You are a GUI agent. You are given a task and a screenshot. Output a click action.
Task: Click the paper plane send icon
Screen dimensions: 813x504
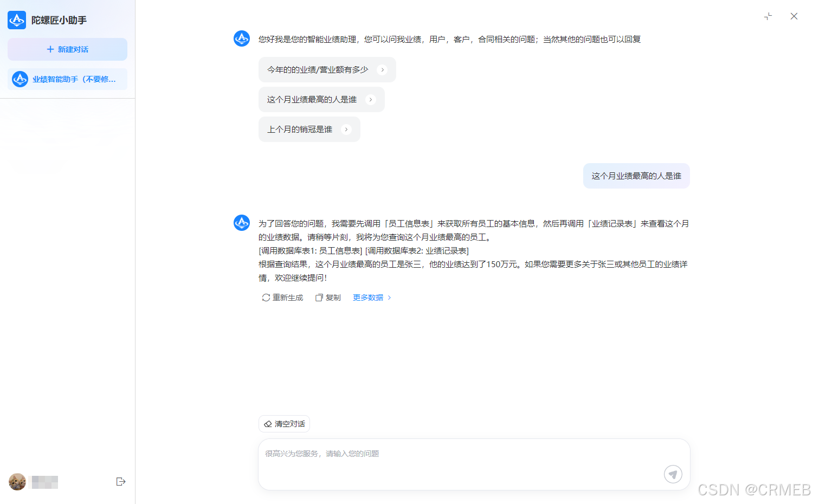pos(673,474)
